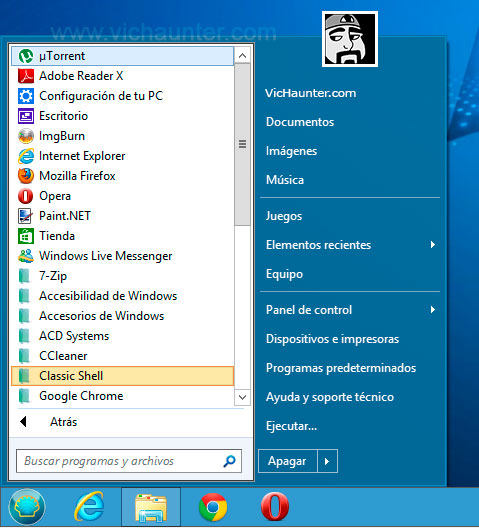Launch Paint.NET
This screenshot has width=479, height=528.
coord(122,216)
